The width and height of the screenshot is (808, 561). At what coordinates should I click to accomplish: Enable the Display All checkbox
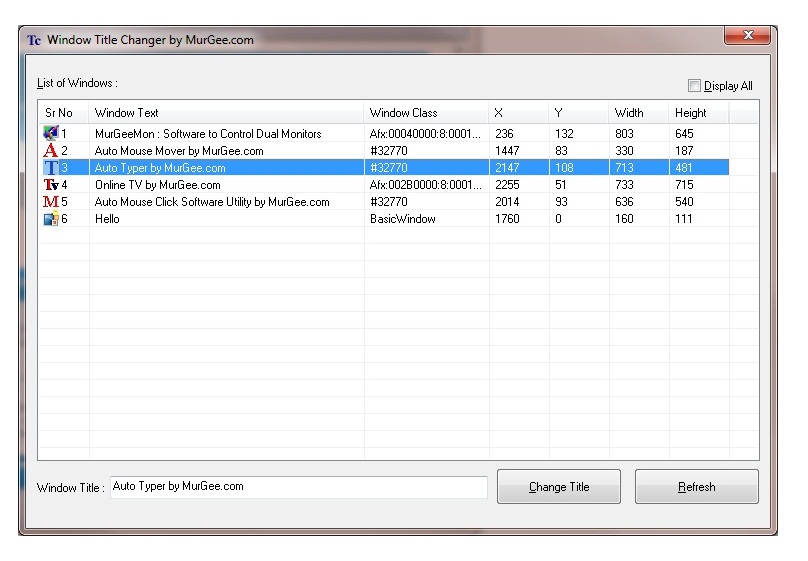click(x=694, y=86)
